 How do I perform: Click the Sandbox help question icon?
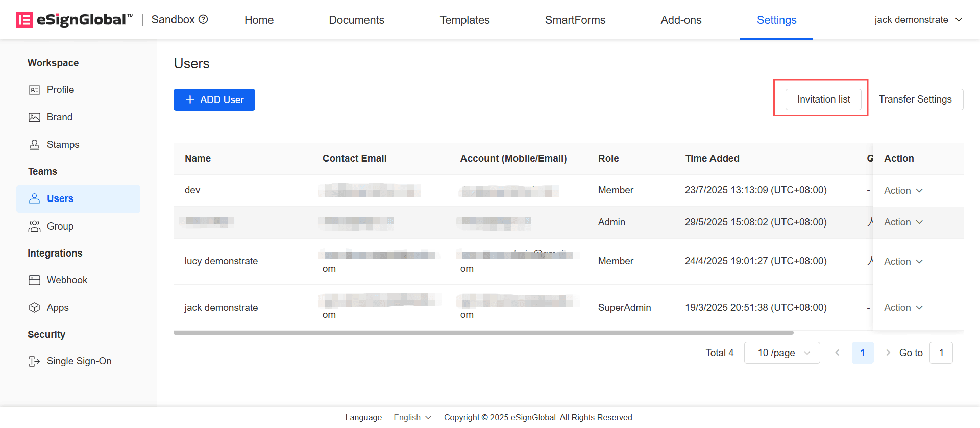tap(203, 19)
